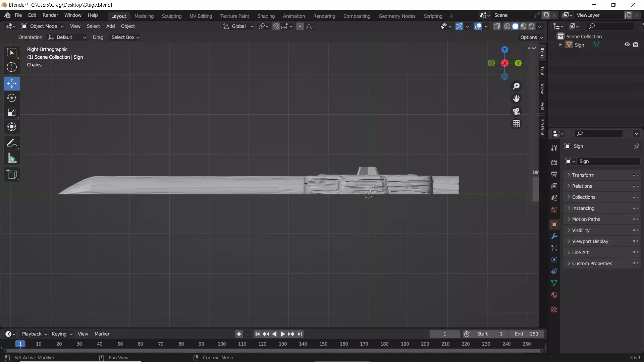The height and width of the screenshot is (362, 644).
Task: Switch to orthographic/perspective grid view button
Action: click(x=516, y=124)
